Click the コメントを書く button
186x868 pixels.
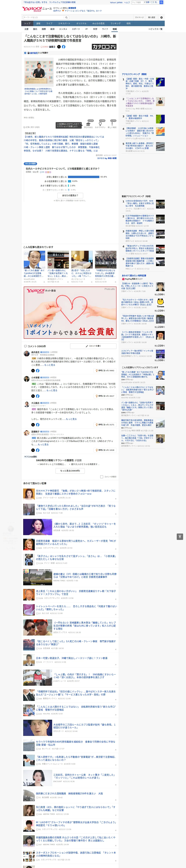93,346
